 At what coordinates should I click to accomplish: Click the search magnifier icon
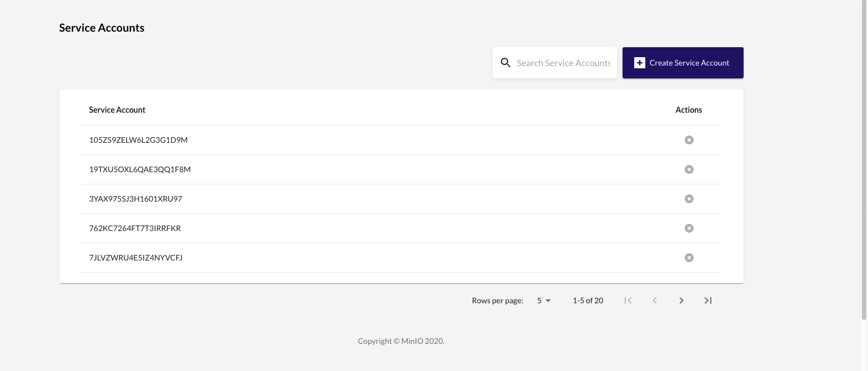[x=505, y=63]
